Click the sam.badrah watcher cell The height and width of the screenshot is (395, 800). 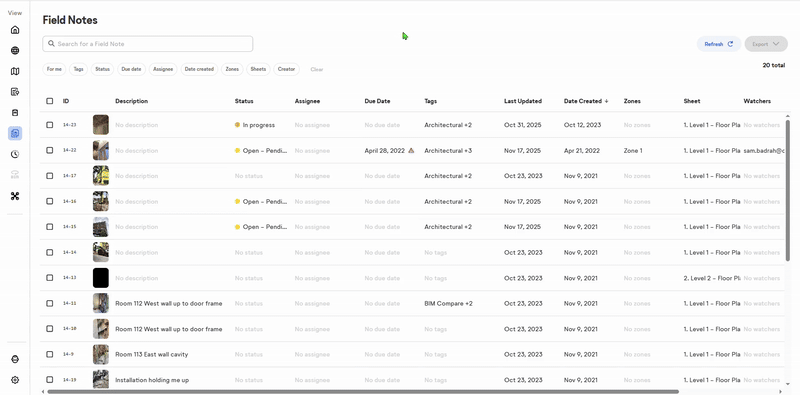(764, 151)
